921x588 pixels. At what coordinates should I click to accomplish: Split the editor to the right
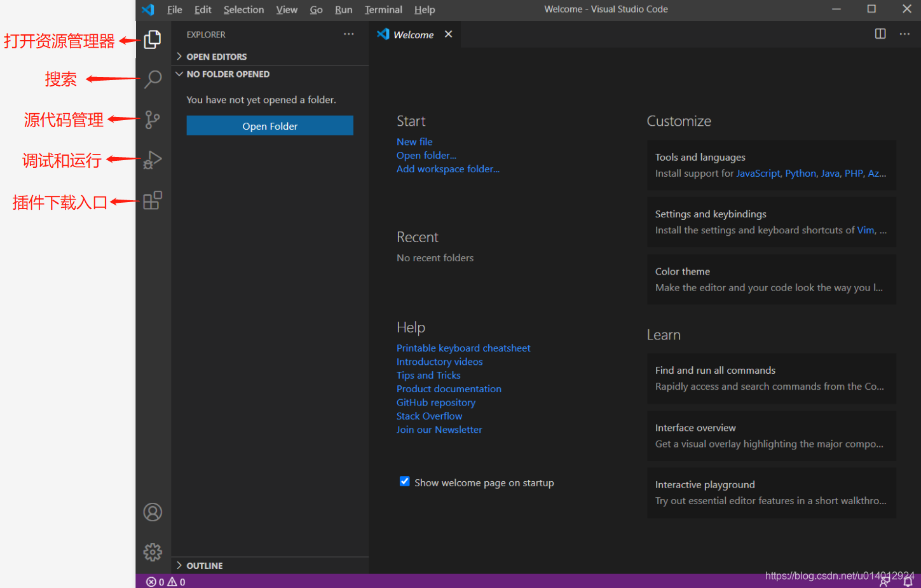coord(880,34)
